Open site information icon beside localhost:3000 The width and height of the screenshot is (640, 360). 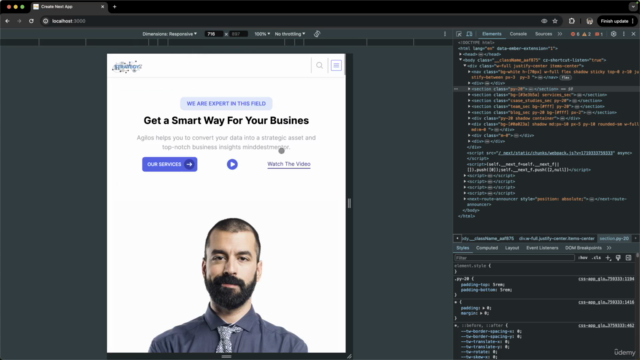(46, 21)
